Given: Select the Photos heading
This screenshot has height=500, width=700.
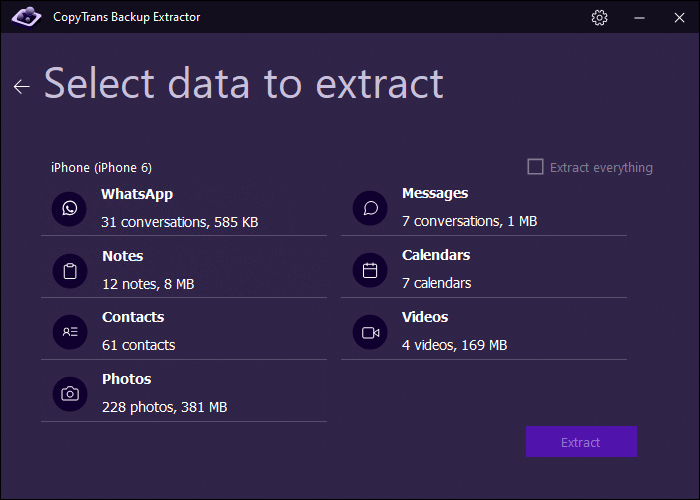Looking at the screenshot, I should (x=127, y=379).
